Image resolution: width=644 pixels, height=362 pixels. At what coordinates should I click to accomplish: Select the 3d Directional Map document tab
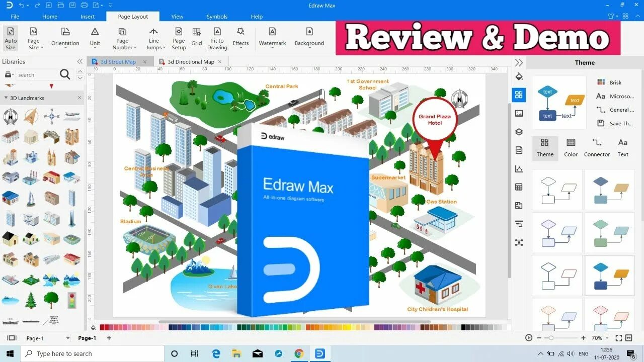pyautogui.click(x=191, y=62)
